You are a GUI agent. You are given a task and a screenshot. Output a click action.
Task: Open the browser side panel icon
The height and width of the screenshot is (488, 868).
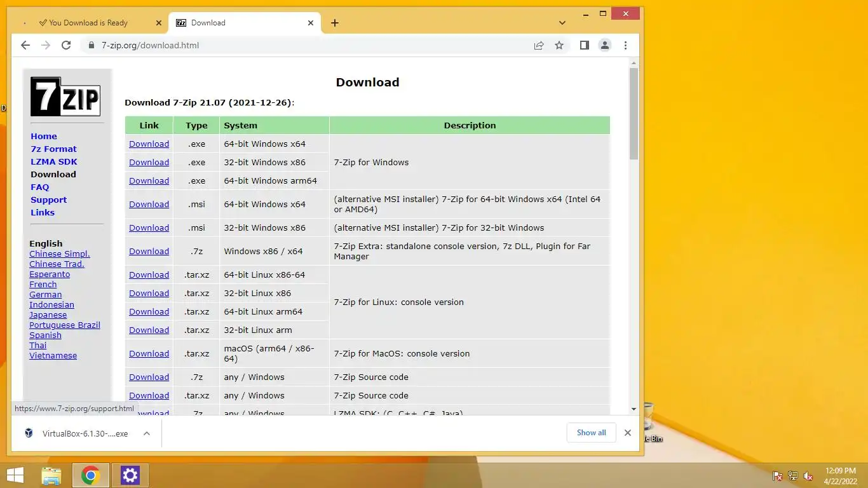(x=585, y=45)
